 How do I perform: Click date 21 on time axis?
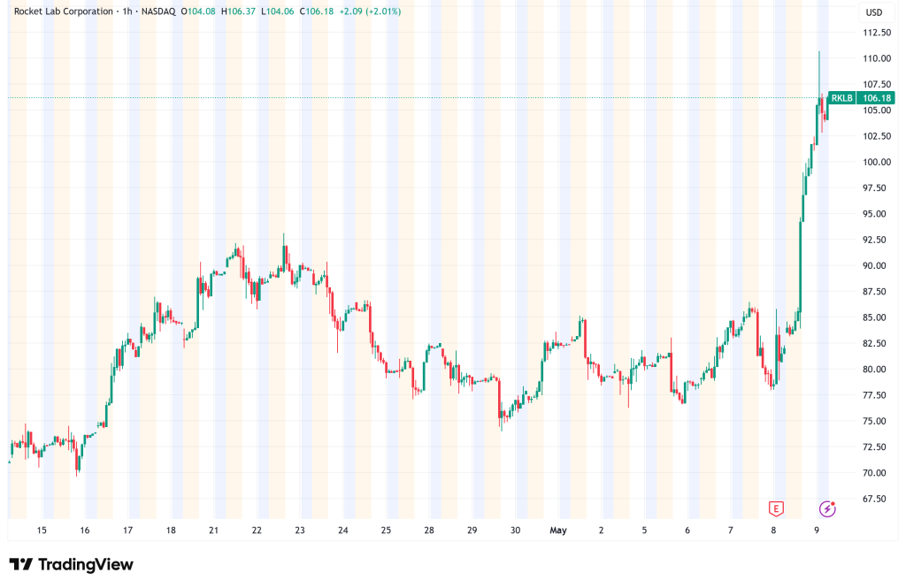click(x=214, y=531)
